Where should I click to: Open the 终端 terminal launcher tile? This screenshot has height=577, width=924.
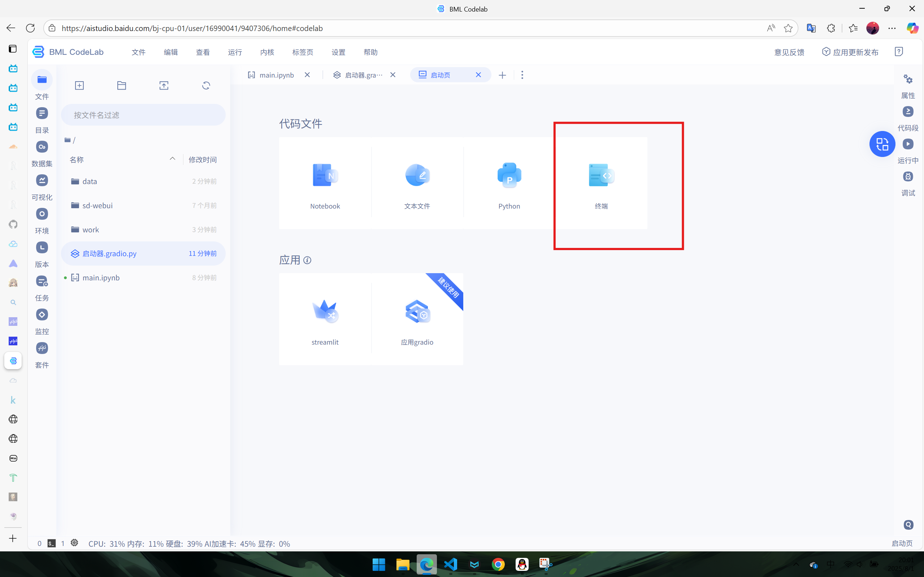[x=601, y=183]
